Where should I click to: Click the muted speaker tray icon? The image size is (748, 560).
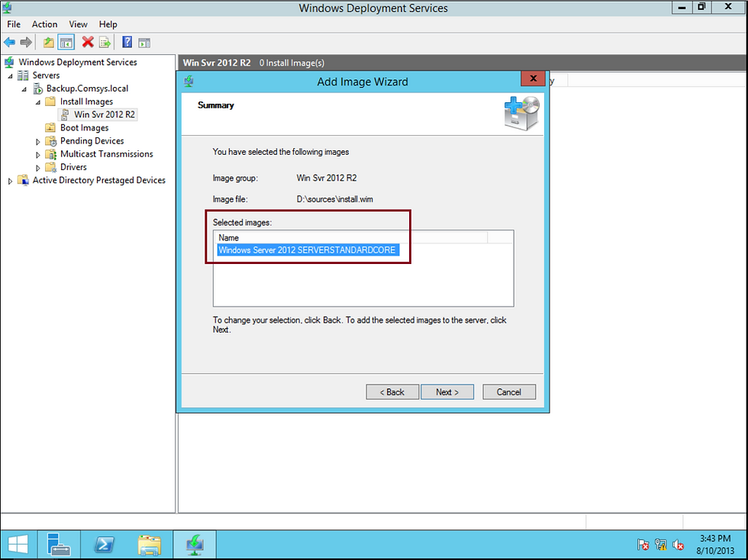point(678,544)
